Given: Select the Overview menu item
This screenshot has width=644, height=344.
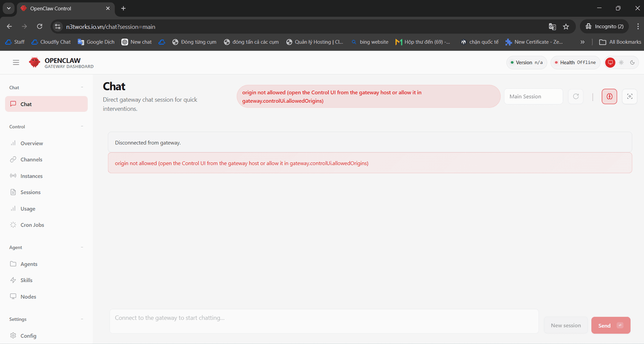Looking at the screenshot, I should coord(32,143).
